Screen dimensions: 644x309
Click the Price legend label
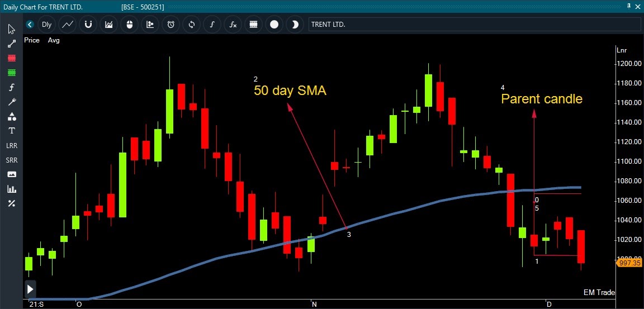point(32,40)
